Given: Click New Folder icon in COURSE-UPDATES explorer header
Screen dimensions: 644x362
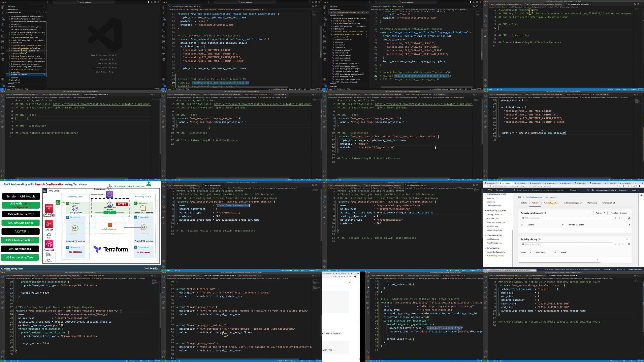Looking at the screenshot, I should pos(39,12).
